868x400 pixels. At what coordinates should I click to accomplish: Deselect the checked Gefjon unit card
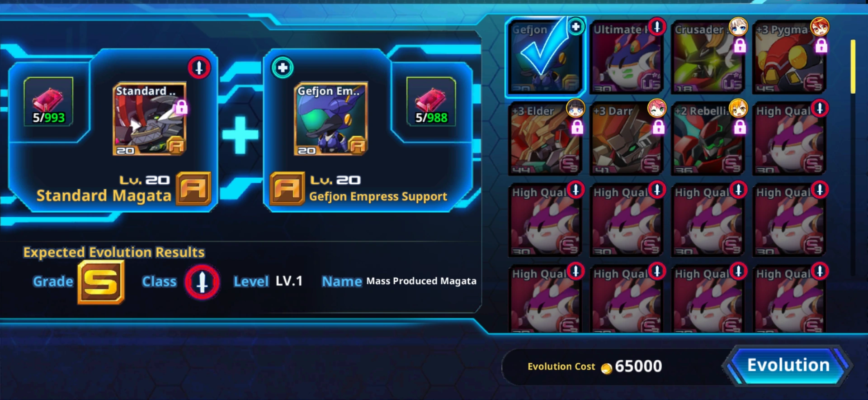pyautogui.click(x=545, y=57)
